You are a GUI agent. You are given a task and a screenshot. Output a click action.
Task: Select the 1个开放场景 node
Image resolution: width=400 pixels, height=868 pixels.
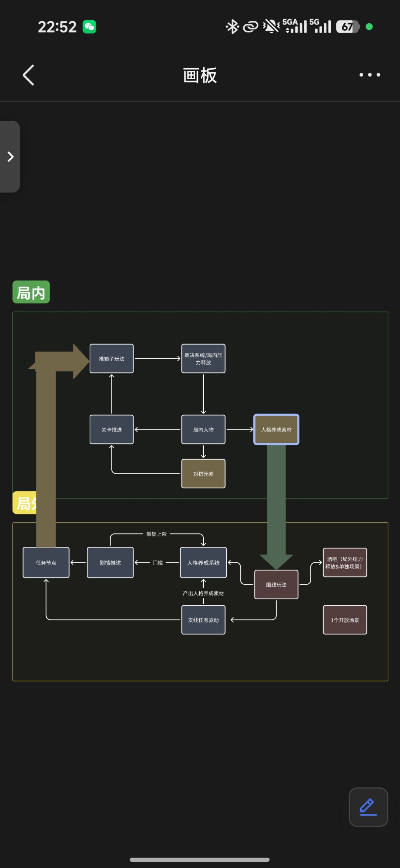345,620
